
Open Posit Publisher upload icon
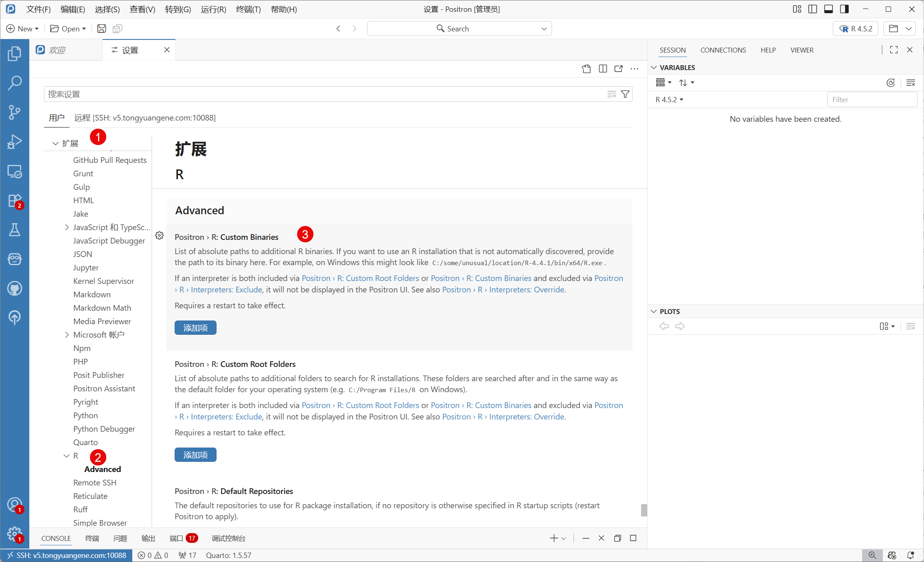[15, 318]
